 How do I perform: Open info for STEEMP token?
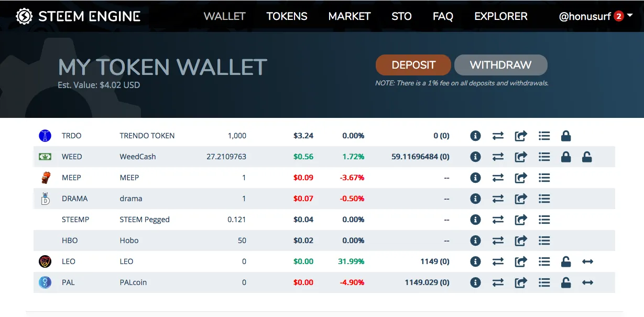[x=475, y=220]
